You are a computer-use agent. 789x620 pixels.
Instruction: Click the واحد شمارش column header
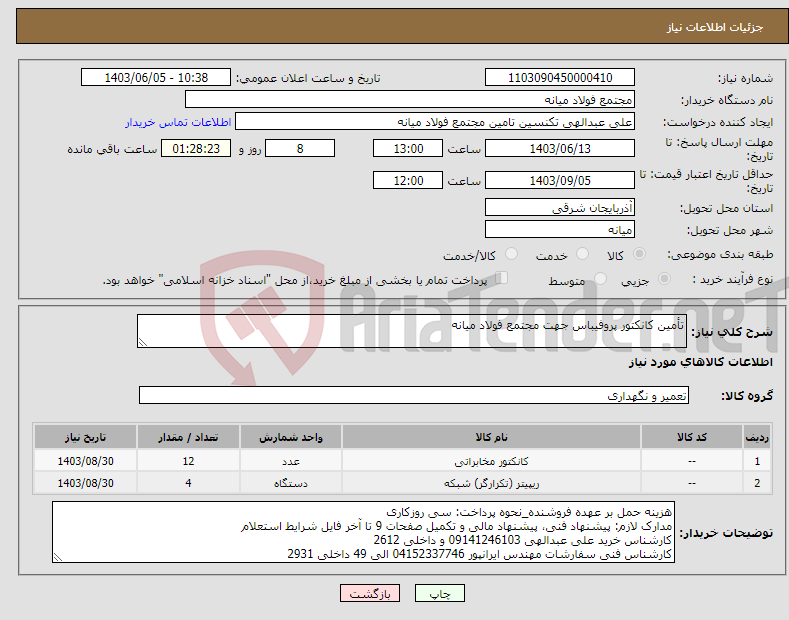pyautogui.click(x=291, y=437)
